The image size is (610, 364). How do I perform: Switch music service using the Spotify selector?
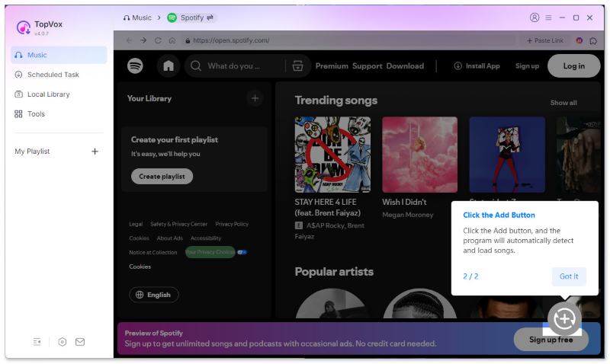(192, 18)
